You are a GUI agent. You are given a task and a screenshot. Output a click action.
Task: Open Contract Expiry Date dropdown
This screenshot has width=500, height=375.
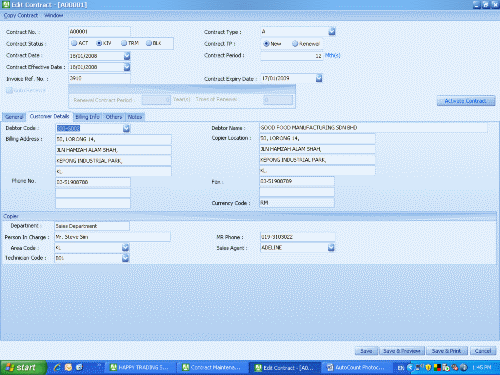[x=319, y=78]
